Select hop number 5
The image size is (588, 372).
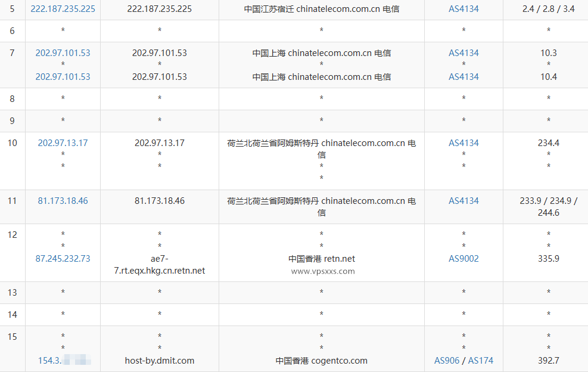13,9
